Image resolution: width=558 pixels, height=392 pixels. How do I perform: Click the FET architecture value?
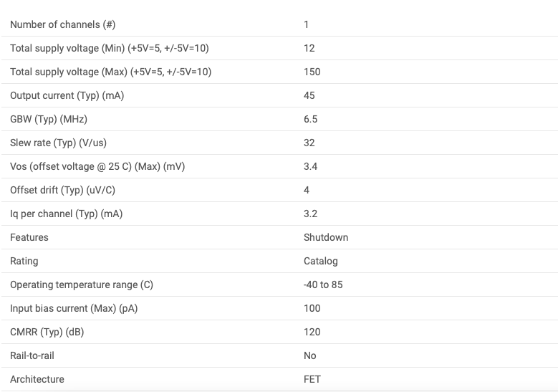[x=312, y=379]
